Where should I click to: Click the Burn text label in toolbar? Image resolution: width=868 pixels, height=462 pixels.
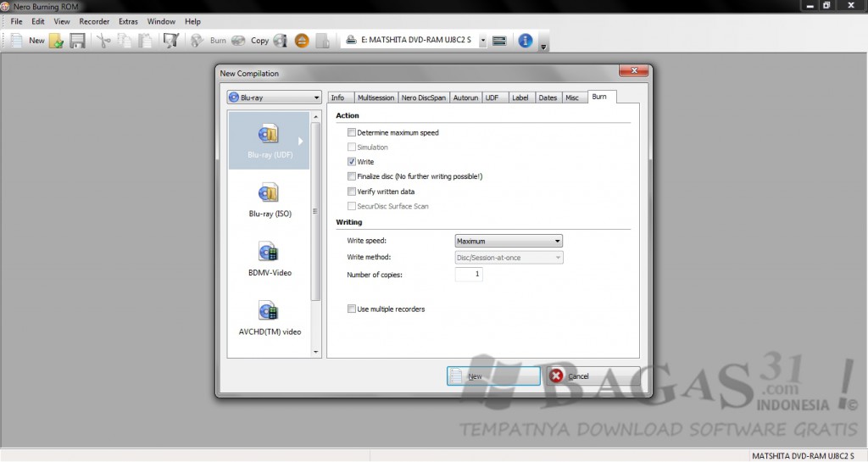[218, 41]
